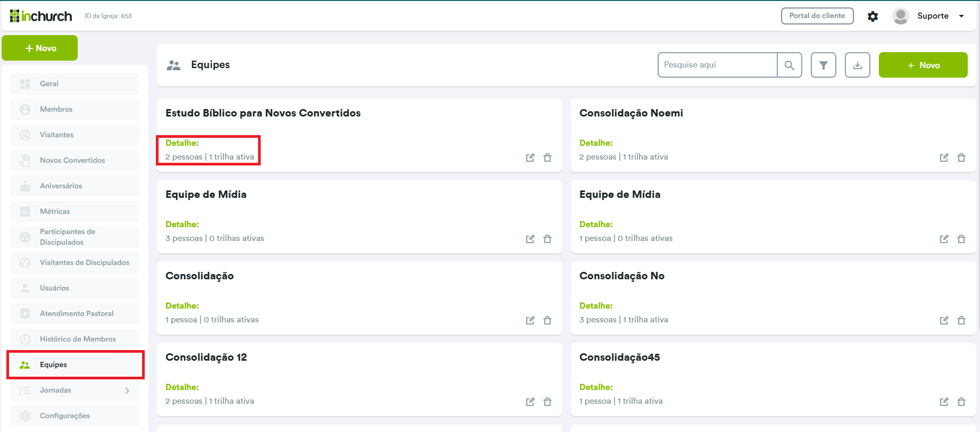
Task: Open the Suporte user dropdown
Action: click(961, 16)
